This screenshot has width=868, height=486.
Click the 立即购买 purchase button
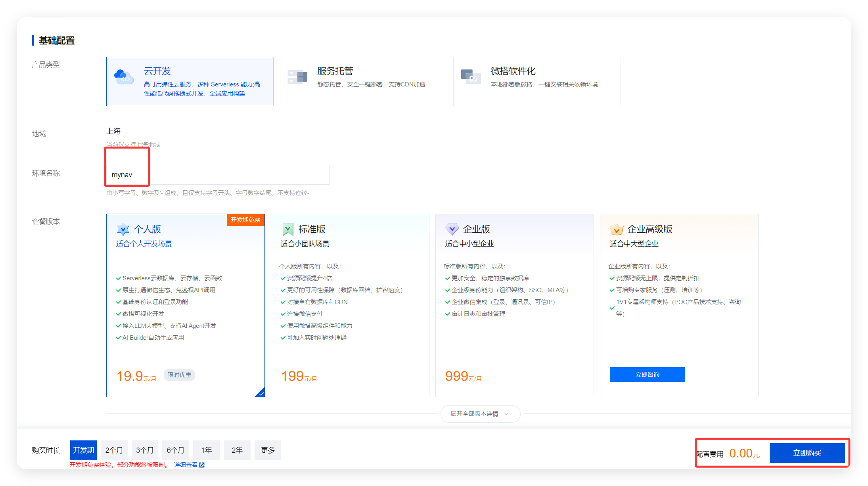click(808, 453)
